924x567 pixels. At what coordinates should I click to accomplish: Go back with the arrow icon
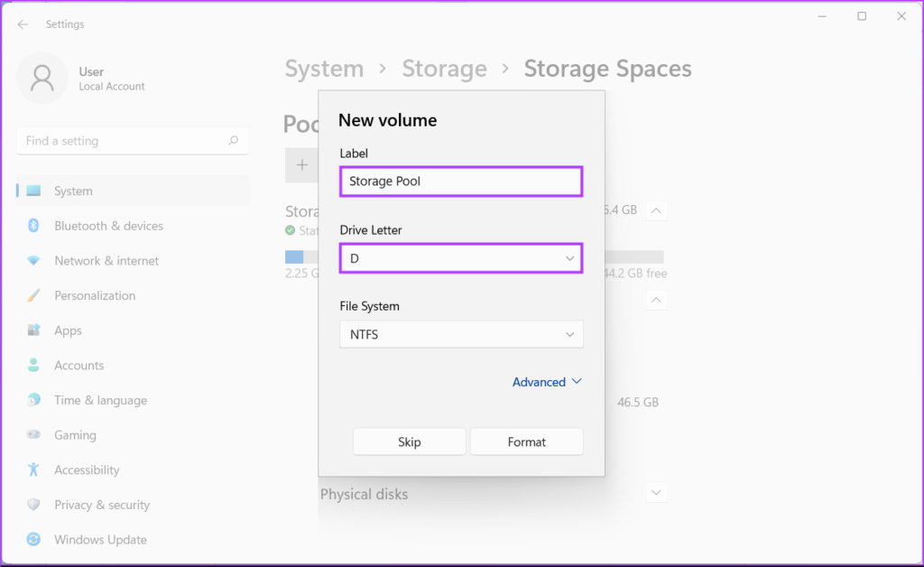(x=23, y=24)
